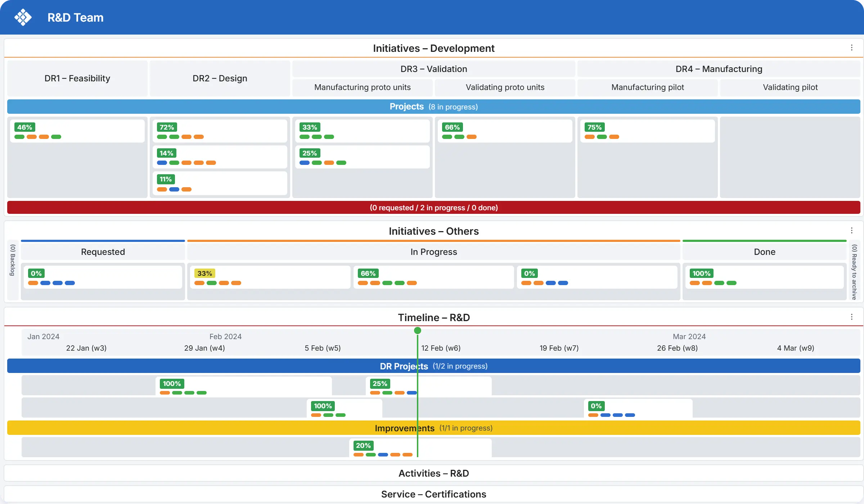Screen dimensions: 864x504
Task: Click the 12 Feb (w6) week label
Action: [441, 348]
